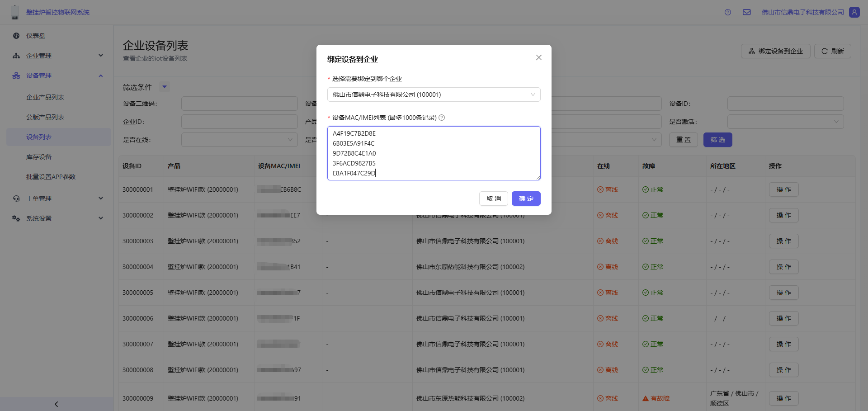Click the user avatar icon
Screen dimensions: 868x411
pos(854,12)
